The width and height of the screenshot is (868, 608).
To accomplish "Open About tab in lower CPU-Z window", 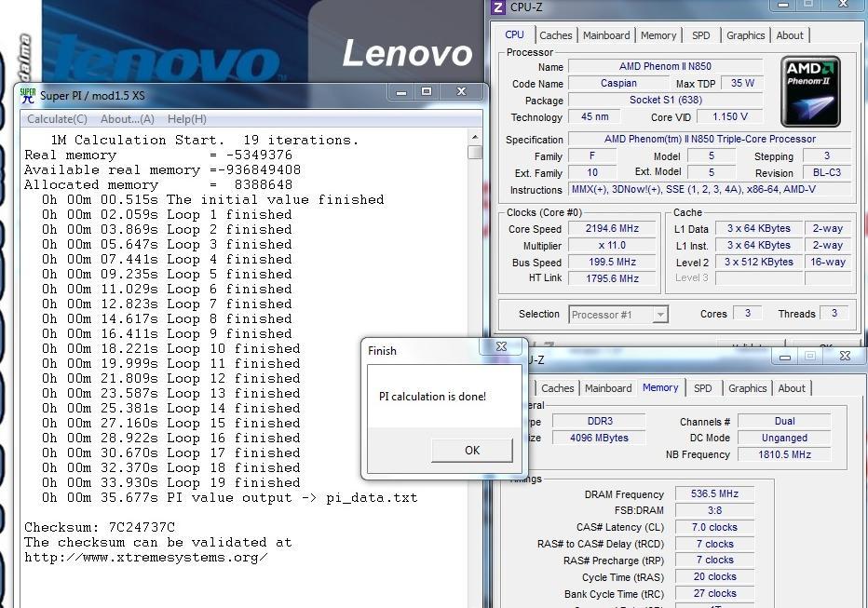I will 792,388.
